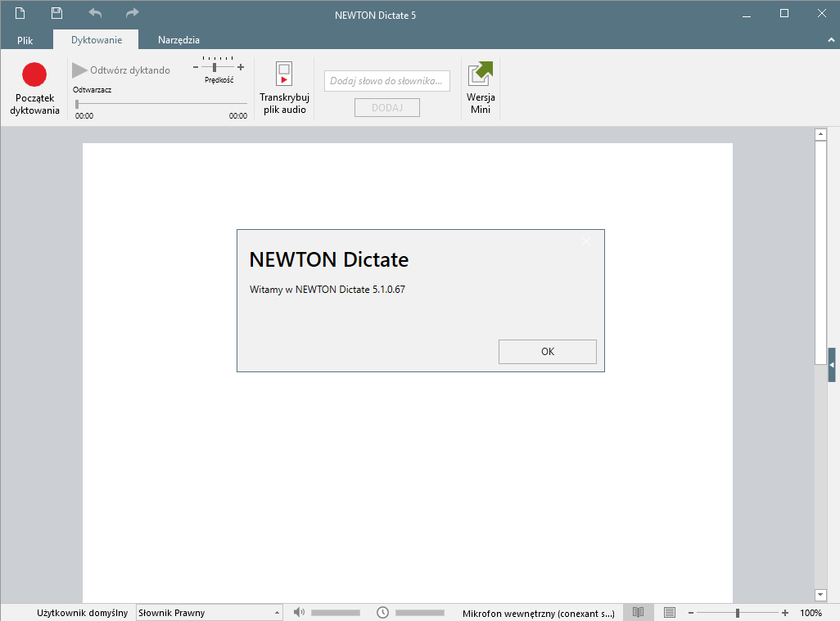Click the Dodaj słowo do słownika field
840x621 pixels.
tap(387, 81)
